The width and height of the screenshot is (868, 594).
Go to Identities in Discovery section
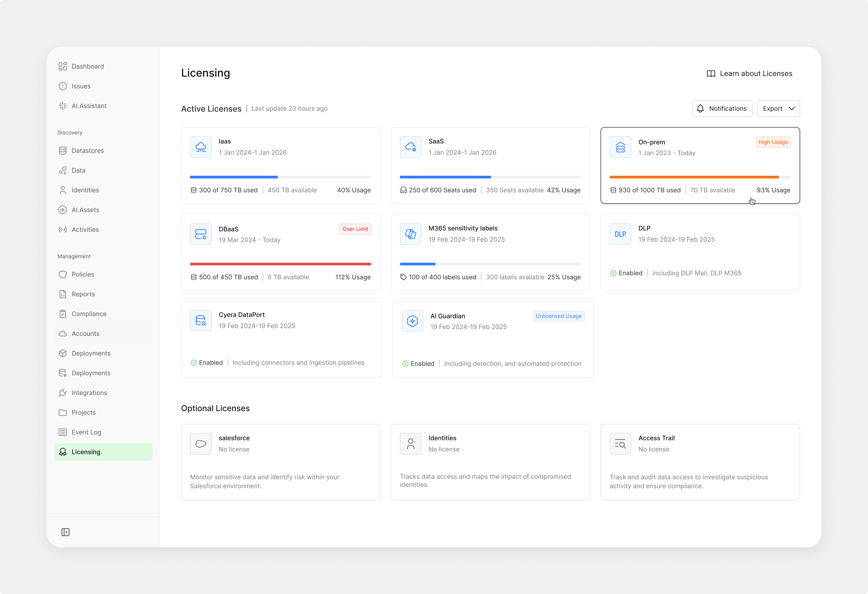(x=103, y=190)
